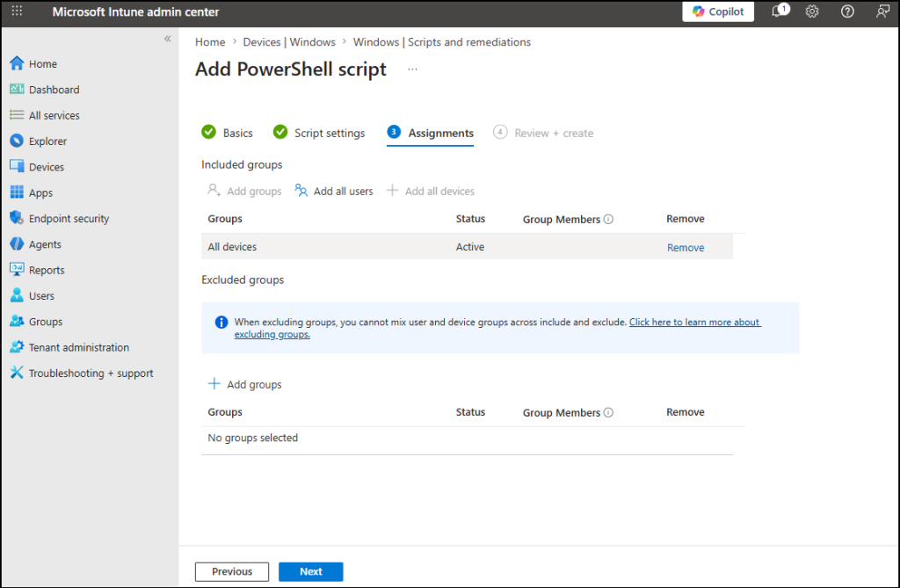
Task: Click the Home icon in sidebar
Action: click(x=17, y=63)
